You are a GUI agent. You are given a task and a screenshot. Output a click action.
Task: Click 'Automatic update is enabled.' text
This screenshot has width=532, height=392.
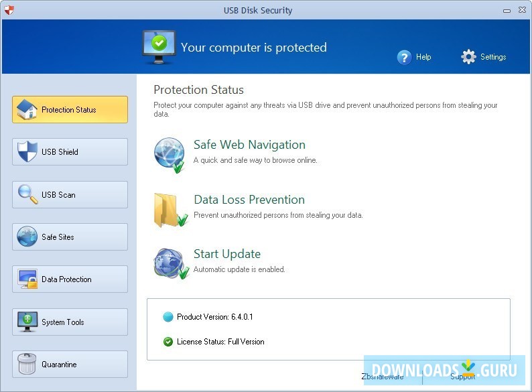pos(239,269)
